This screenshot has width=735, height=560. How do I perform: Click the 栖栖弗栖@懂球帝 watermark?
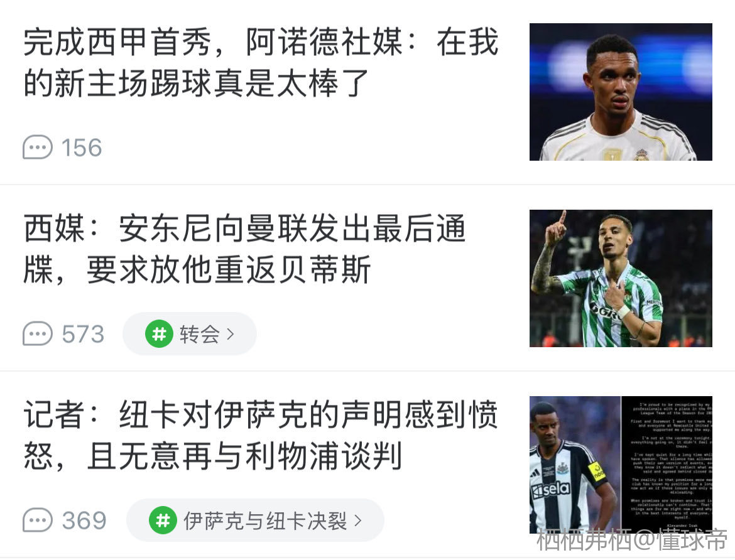tap(632, 539)
